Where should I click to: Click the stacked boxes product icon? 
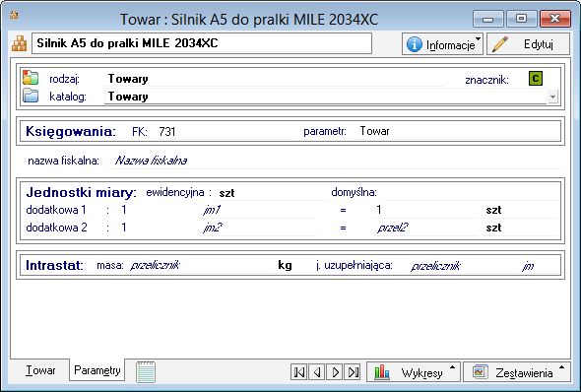click(20, 43)
